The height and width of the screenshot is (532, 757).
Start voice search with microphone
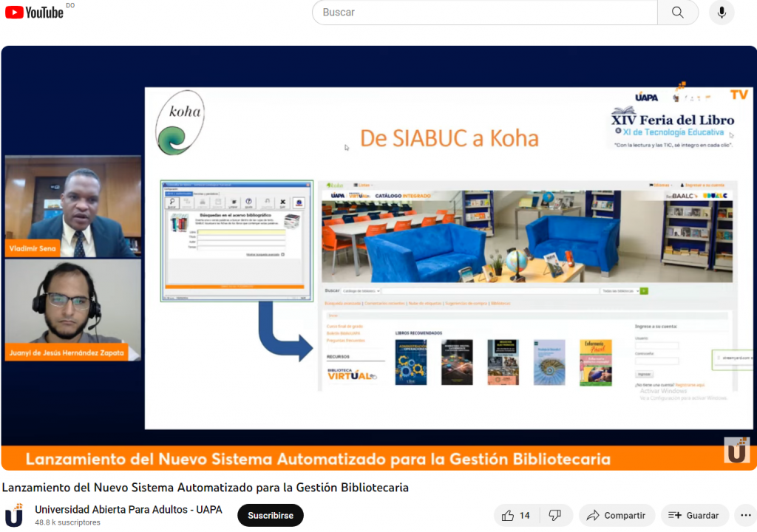tap(722, 12)
